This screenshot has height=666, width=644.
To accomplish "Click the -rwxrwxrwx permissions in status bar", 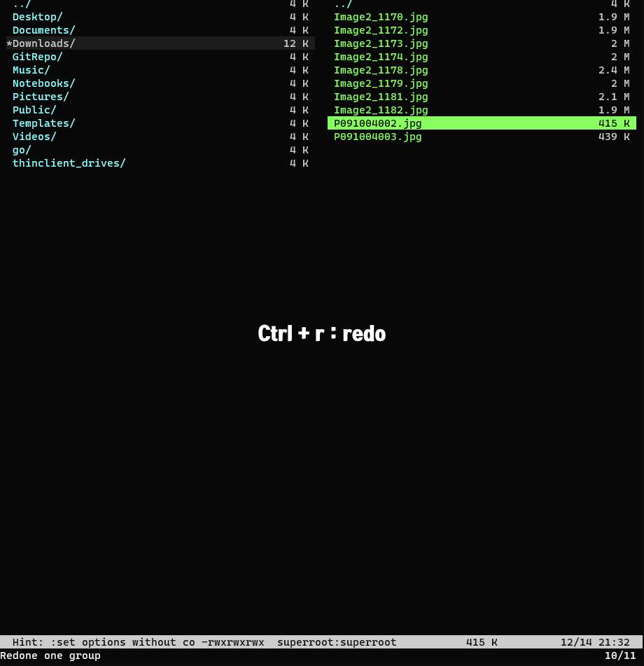I will (x=232, y=641).
